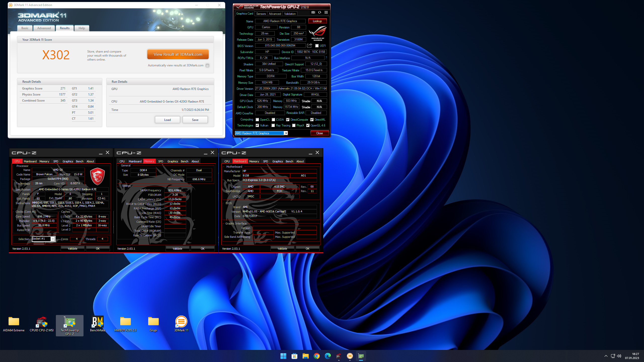
Task: Open the Socket #1 selection dropdown
Action: pos(53,239)
